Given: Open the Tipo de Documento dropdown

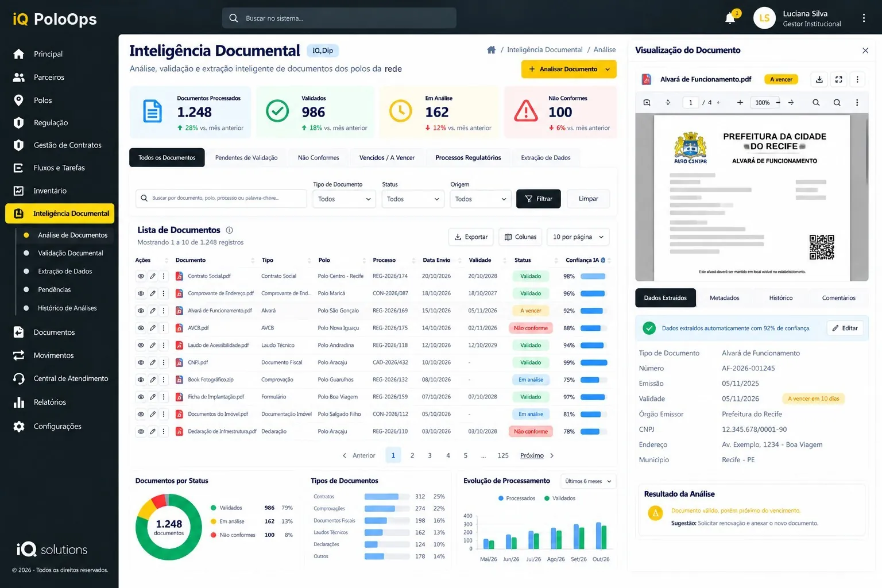Looking at the screenshot, I should coord(344,199).
